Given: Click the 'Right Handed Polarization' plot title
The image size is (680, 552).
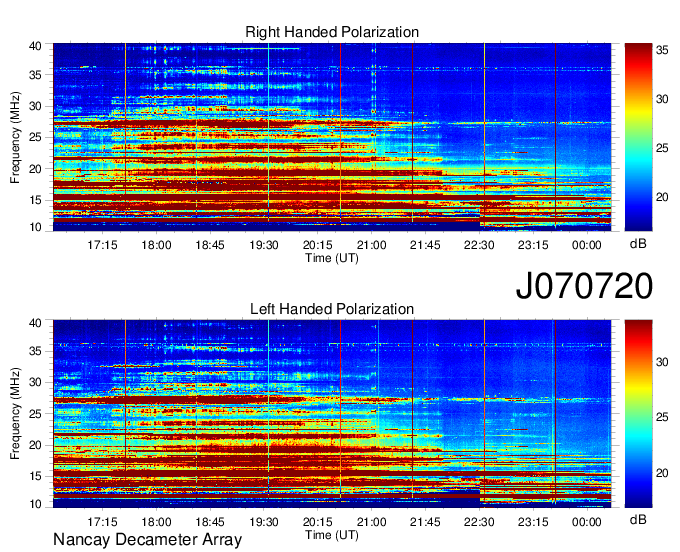Looking at the screenshot, I should 332,32.
